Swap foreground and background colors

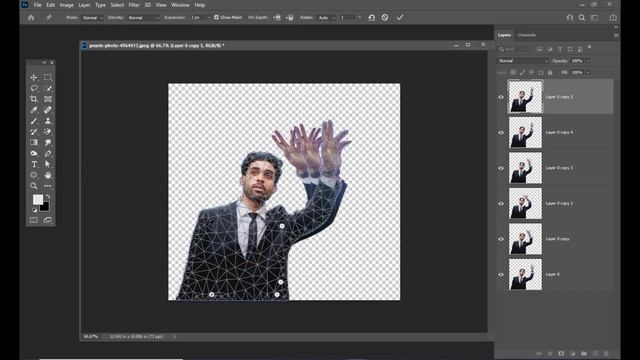click(49, 196)
